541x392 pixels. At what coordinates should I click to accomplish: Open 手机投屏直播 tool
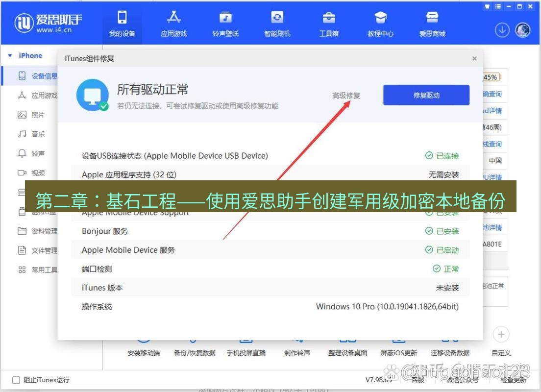(246, 353)
